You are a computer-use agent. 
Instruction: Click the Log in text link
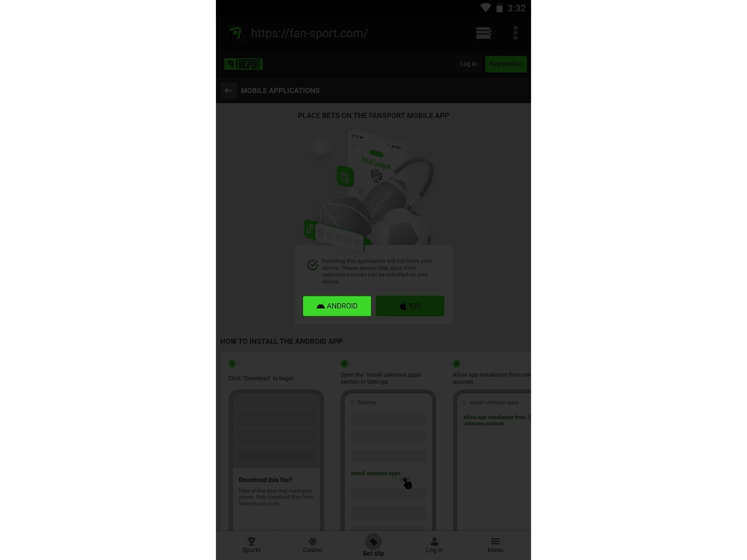(x=468, y=63)
